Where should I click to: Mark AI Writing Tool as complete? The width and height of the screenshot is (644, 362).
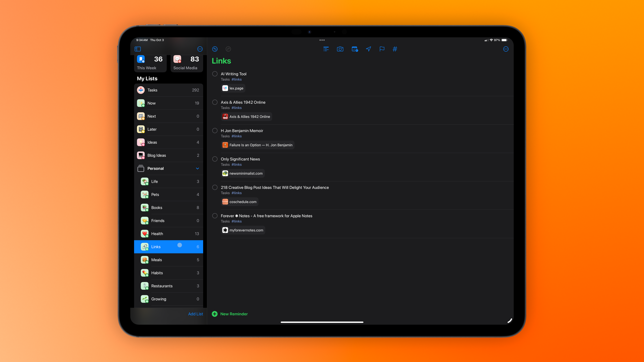coord(215,74)
